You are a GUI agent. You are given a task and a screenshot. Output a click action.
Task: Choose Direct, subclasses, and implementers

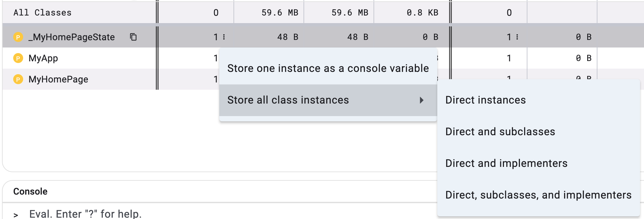coord(538,195)
